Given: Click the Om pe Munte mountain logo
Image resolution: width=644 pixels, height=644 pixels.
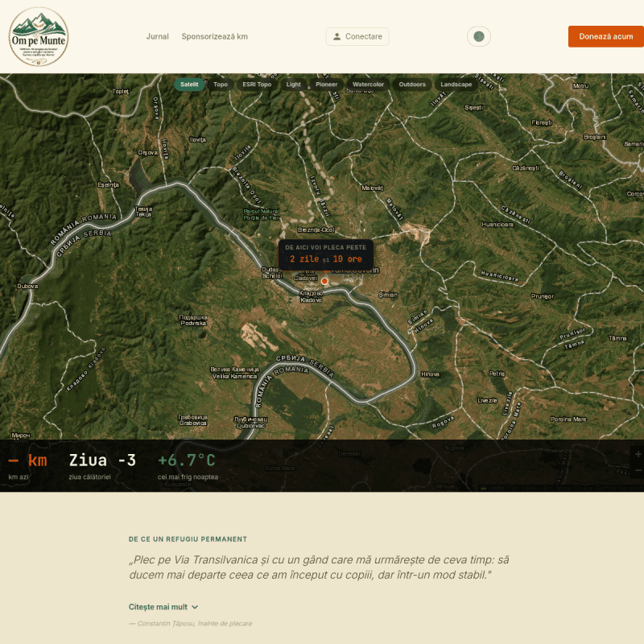Looking at the screenshot, I should click(x=39, y=36).
